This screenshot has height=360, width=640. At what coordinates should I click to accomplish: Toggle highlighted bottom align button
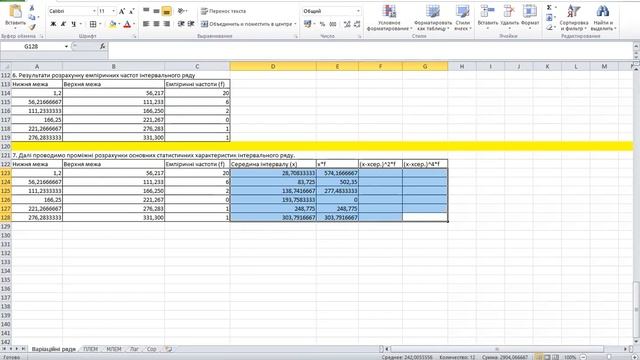(167, 11)
